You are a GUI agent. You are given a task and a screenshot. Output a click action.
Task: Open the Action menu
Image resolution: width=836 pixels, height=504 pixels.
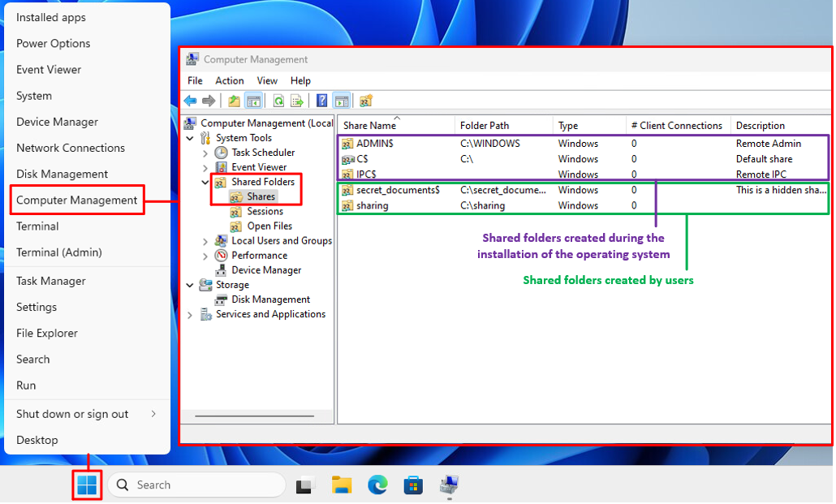coord(229,80)
